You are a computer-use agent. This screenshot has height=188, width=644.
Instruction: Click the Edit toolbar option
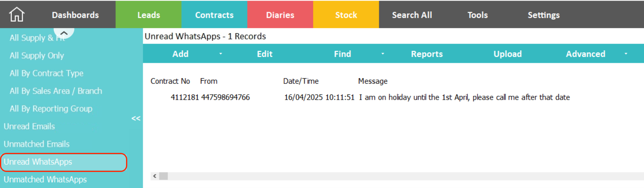pos(265,54)
